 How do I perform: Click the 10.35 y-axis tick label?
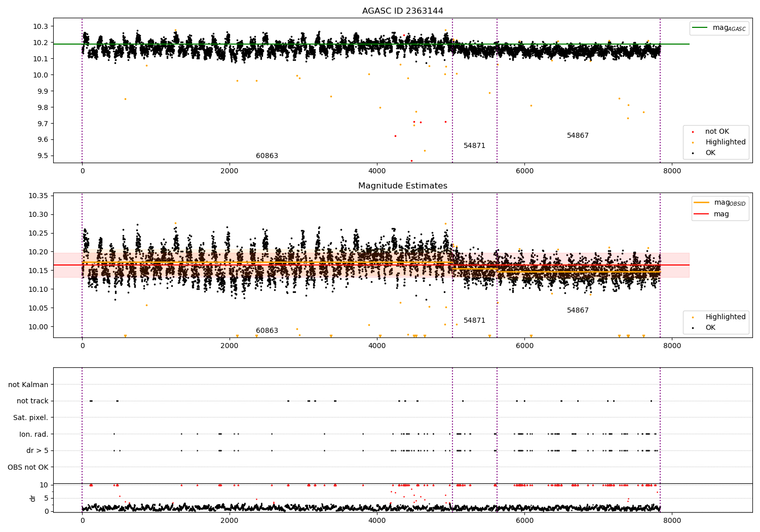[39, 196]
